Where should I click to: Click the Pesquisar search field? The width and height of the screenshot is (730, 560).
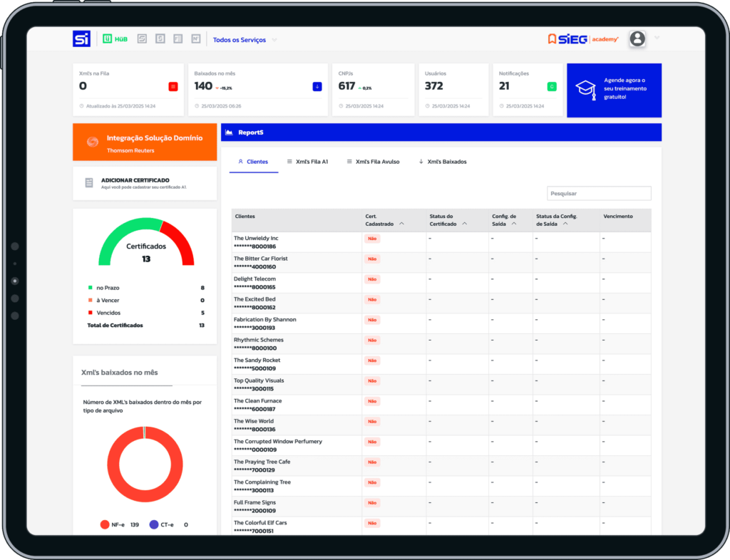599,194
